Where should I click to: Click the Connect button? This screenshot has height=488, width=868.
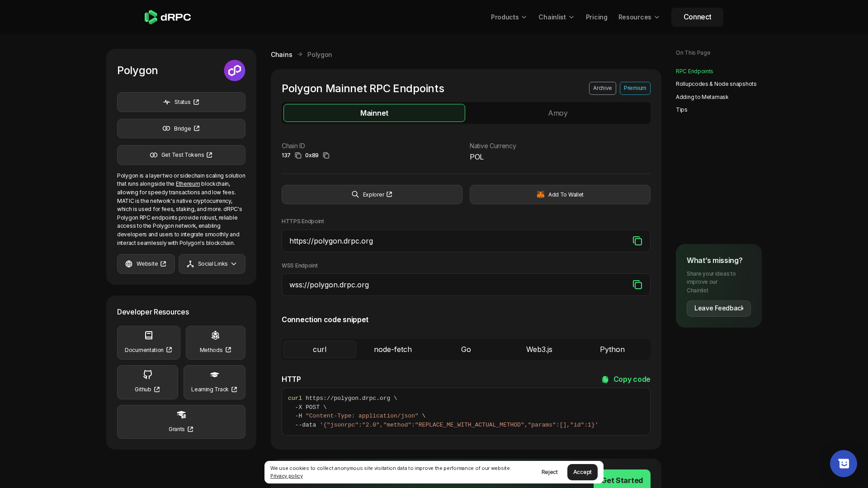tap(697, 17)
